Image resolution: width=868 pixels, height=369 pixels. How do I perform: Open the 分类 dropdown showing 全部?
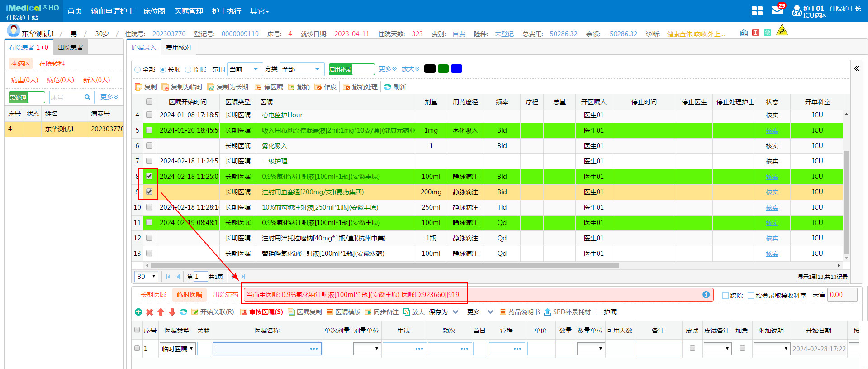(302, 69)
